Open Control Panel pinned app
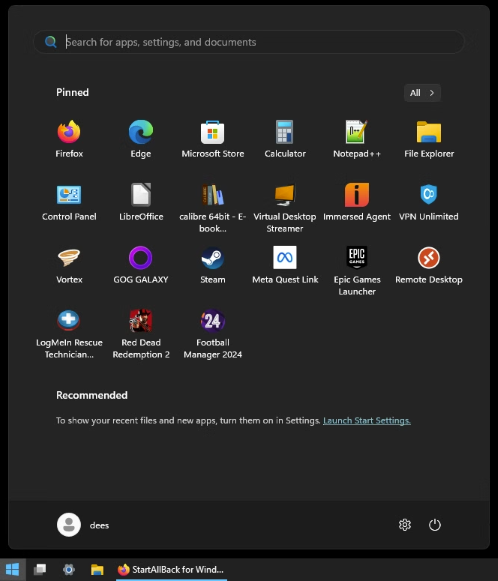 click(x=69, y=202)
